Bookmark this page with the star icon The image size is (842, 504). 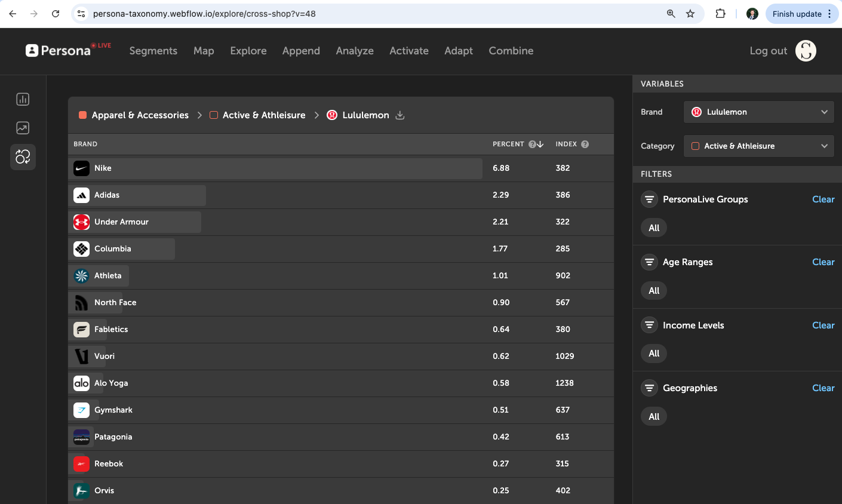[x=690, y=14]
